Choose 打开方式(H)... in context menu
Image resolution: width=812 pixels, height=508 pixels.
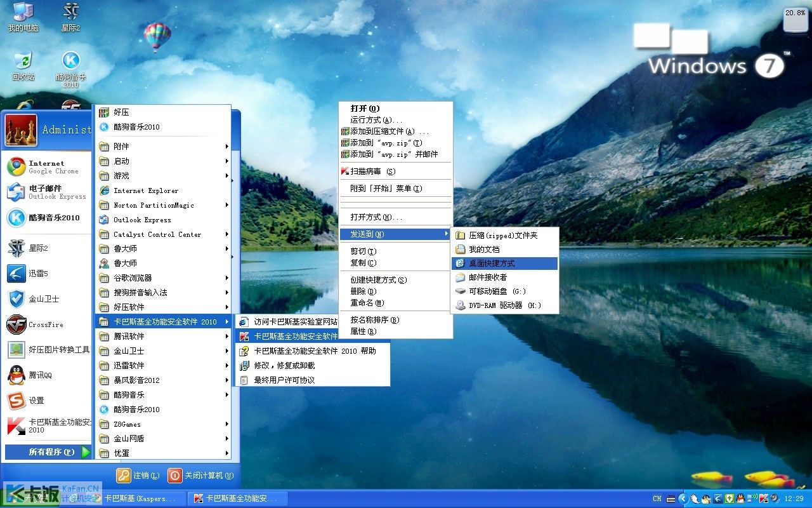(395, 217)
